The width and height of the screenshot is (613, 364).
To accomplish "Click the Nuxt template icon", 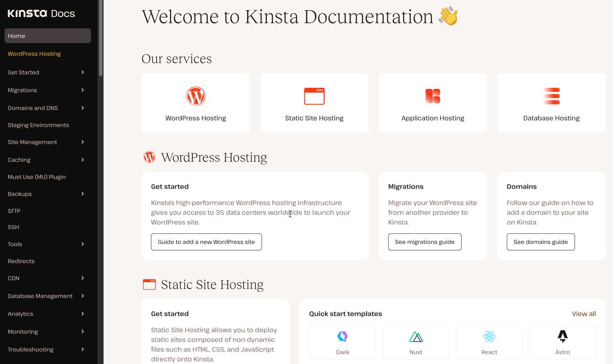I will [416, 336].
